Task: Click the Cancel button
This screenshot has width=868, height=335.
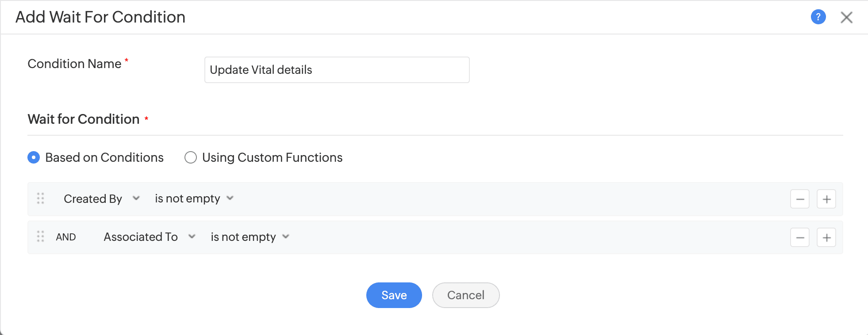Action: 465,295
